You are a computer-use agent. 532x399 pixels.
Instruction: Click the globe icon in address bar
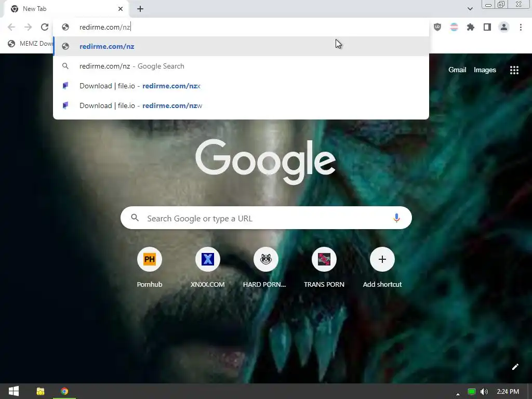click(65, 27)
